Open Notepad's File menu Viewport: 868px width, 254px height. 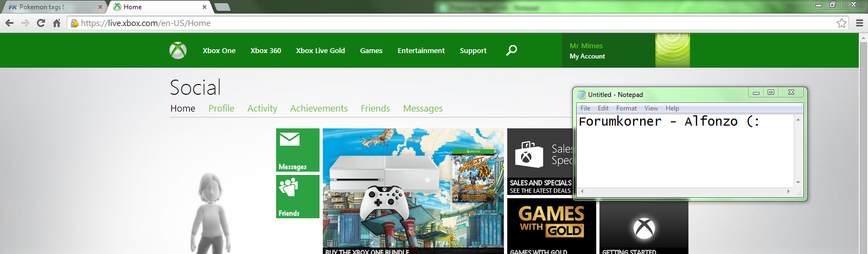click(x=585, y=108)
